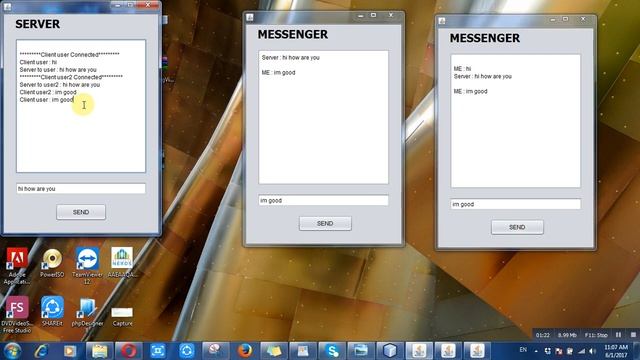This screenshot has height=360, width=640.
Task: Open network status tray icon
Action: [581, 351]
